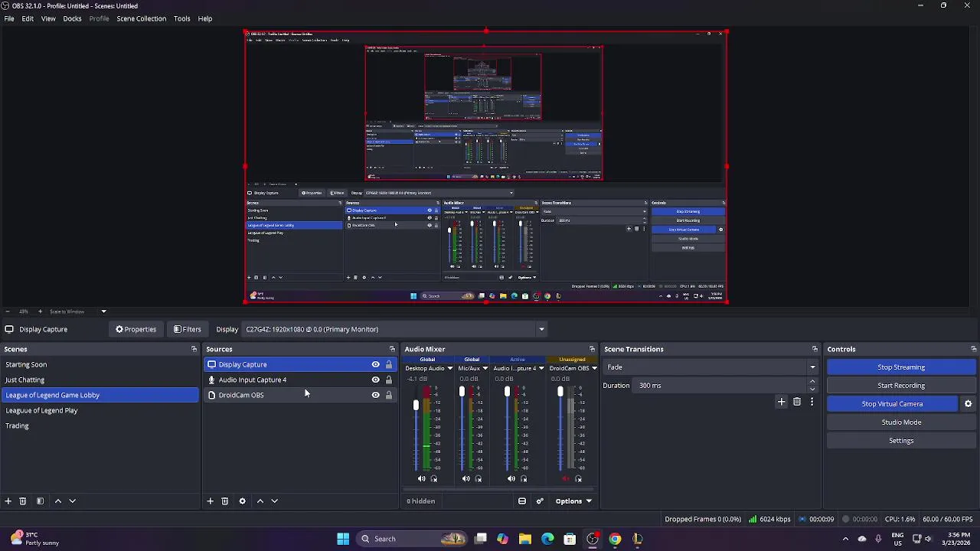
Task: Move selected scene down
Action: [73, 500]
